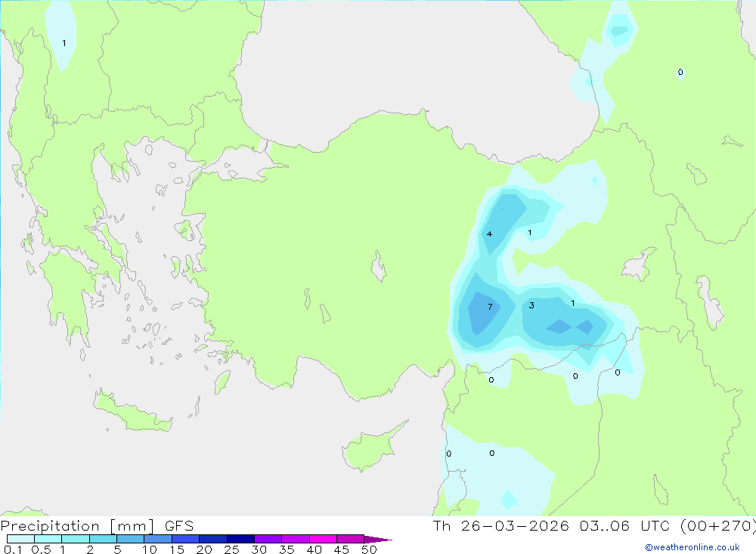The image size is (756, 554).
Task: Click the 10–15 mm legend swatch
Action: click(x=158, y=539)
